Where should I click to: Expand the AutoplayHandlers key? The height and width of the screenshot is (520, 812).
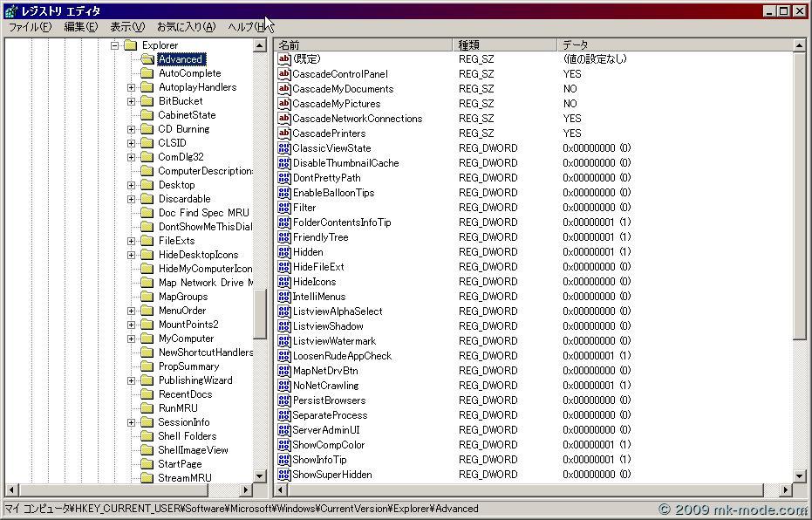[x=132, y=87]
